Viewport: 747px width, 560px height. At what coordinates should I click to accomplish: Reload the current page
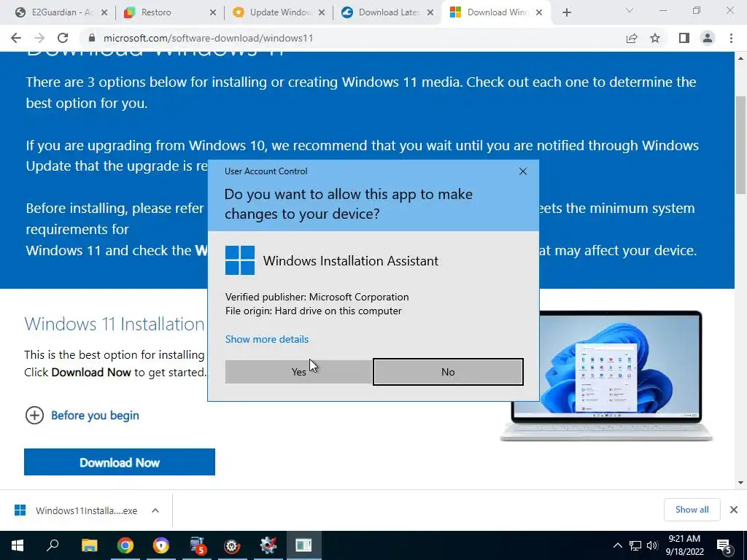pos(63,38)
